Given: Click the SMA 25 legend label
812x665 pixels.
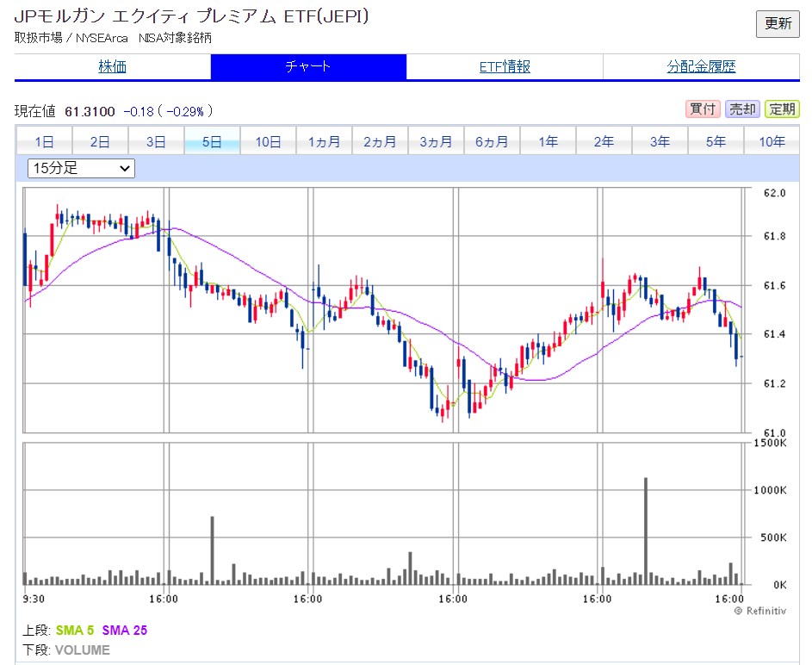Looking at the screenshot, I should 125,631.
